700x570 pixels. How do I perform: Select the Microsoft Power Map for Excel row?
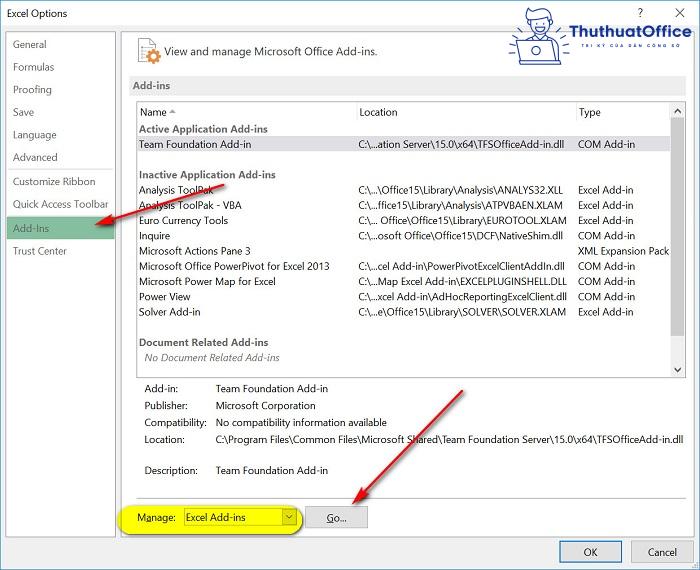[404, 281]
